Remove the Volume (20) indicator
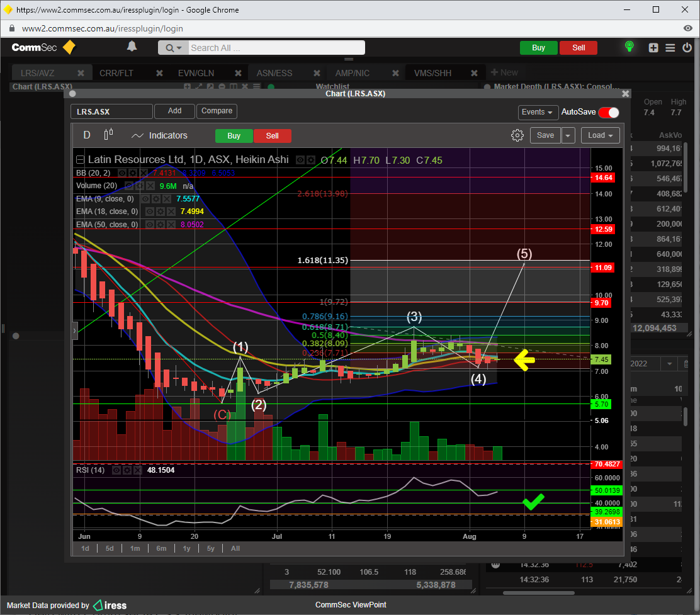This screenshot has width=700, height=615. point(150,186)
